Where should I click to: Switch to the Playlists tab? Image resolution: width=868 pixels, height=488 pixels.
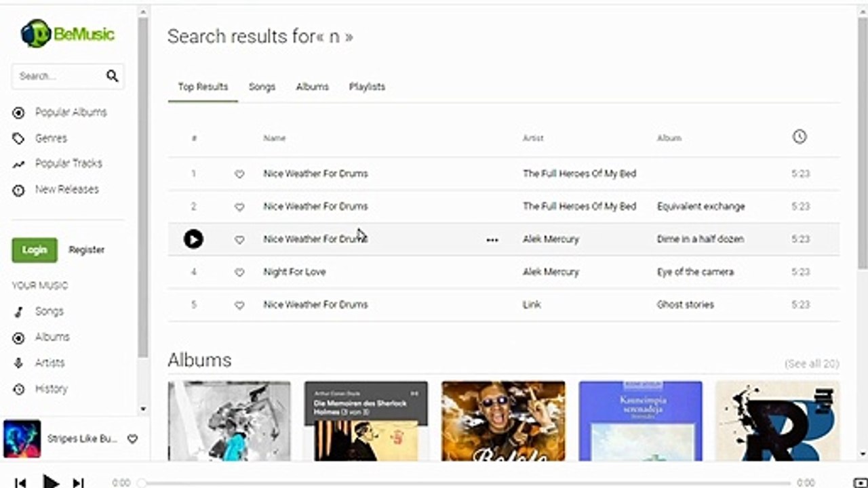click(367, 87)
